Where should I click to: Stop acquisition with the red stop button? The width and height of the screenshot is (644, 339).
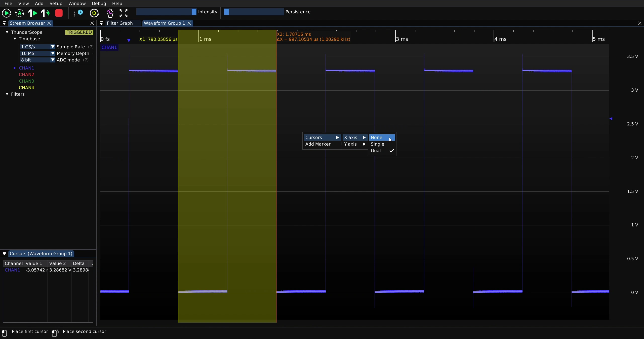click(59, 13)
